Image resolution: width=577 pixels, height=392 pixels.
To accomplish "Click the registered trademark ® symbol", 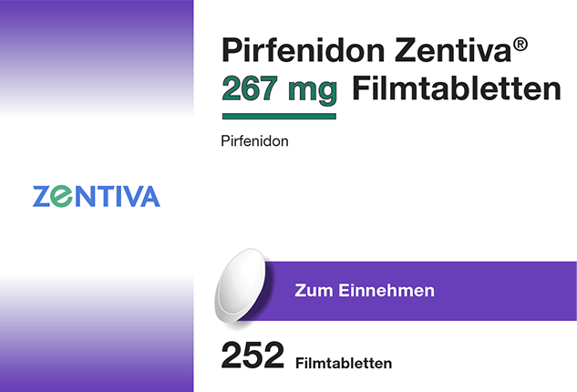I will click(x=520, y=45).
